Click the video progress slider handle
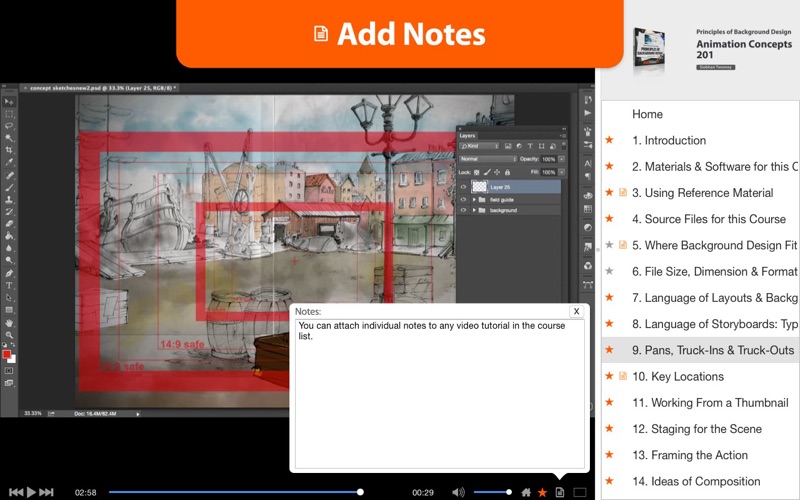800x500 pixels. click(x=360, y=492)
